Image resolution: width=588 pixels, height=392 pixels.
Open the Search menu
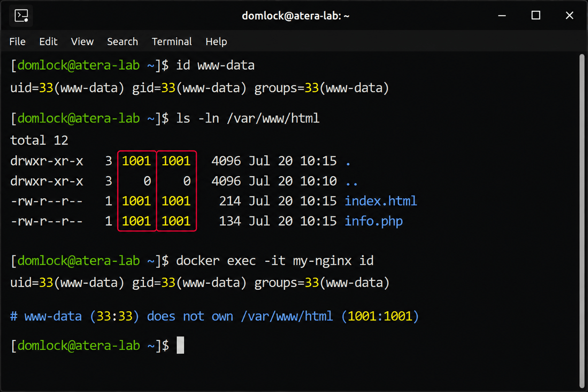(122, 41)
